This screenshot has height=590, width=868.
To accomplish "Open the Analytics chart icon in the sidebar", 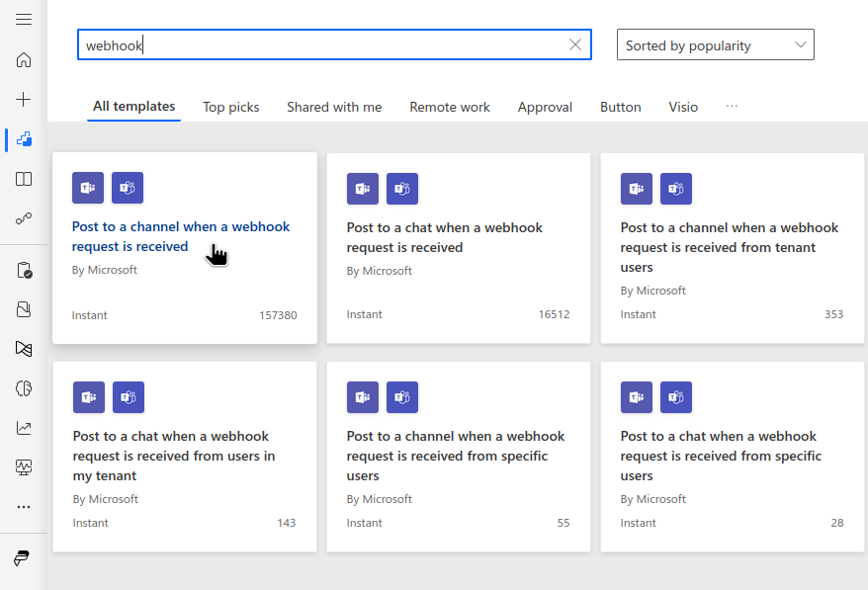I will 24,428.
